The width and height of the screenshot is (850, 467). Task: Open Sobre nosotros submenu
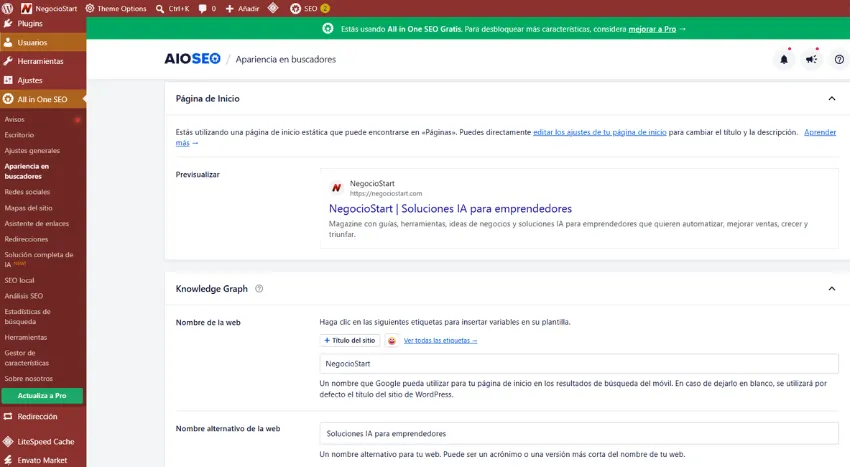pos(28,379)
